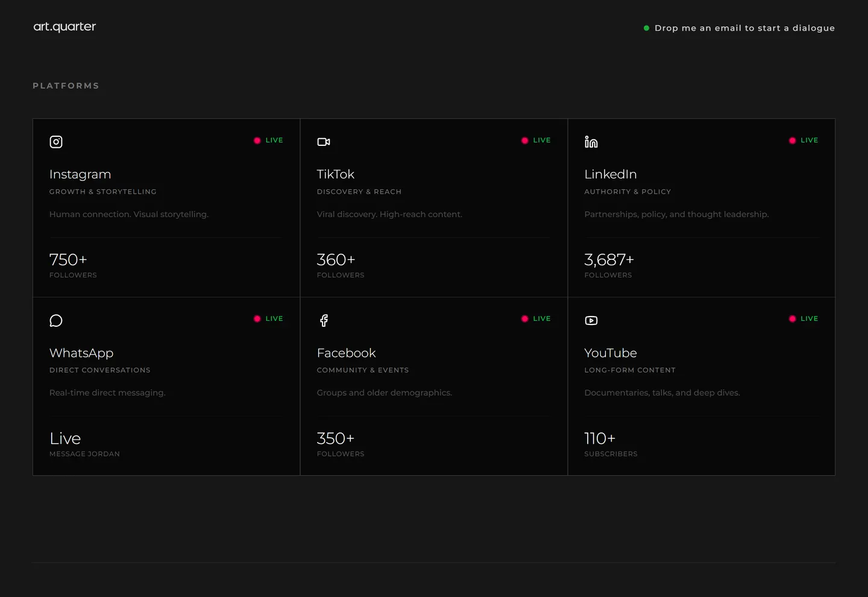868x597 pixels.
Task: Click the PLATFORMS section heading
Action: (66, 86)
